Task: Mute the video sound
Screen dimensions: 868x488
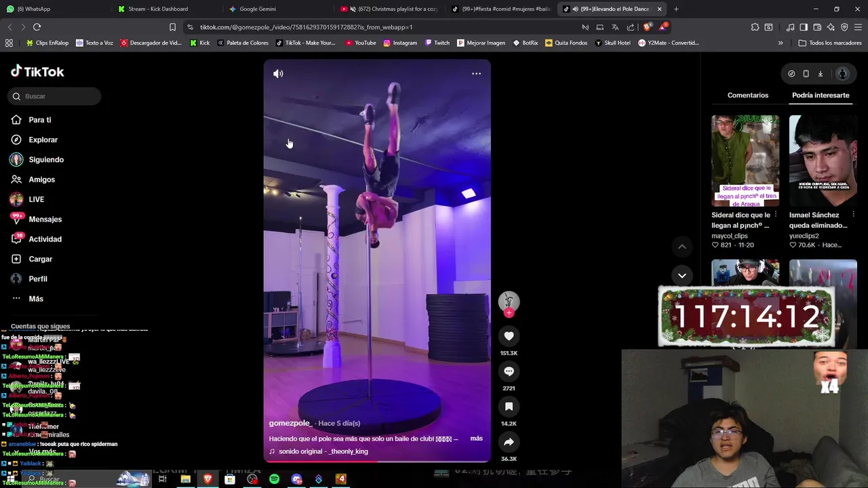Action: click(278, 73)
